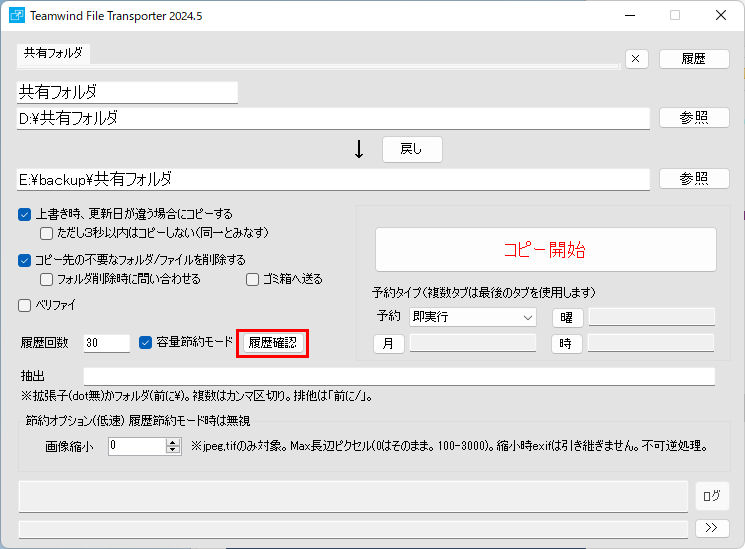The width and height of the screenshot is (745, 549).
Task: Click the 月 month button
Action: point(389,344)
